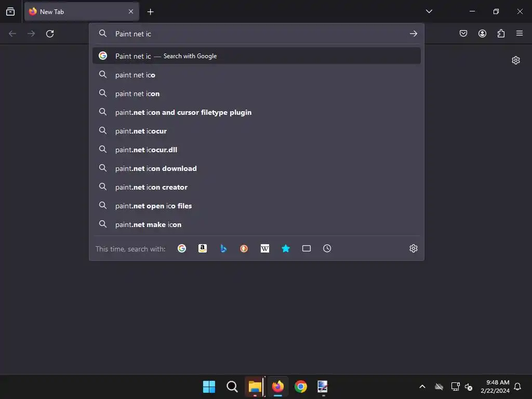Go forward one page
532x399 pixels.
click(x=31, y=34)
